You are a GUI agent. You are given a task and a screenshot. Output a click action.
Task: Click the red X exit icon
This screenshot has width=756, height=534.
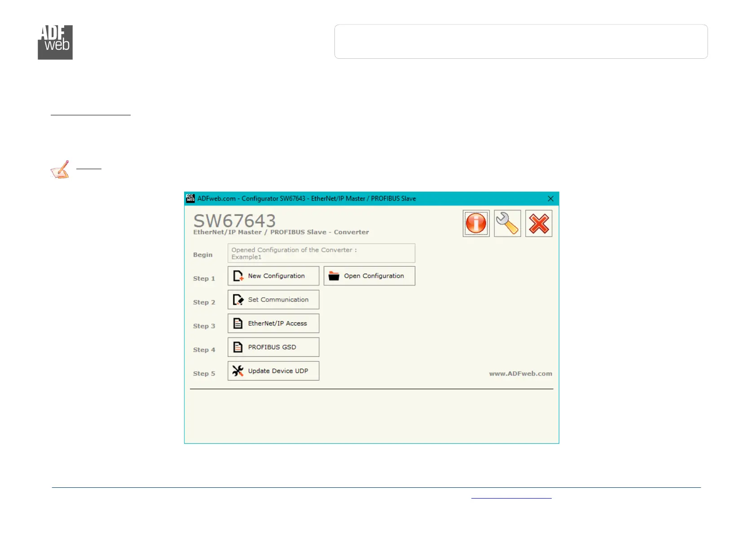(x=539, y=223)
